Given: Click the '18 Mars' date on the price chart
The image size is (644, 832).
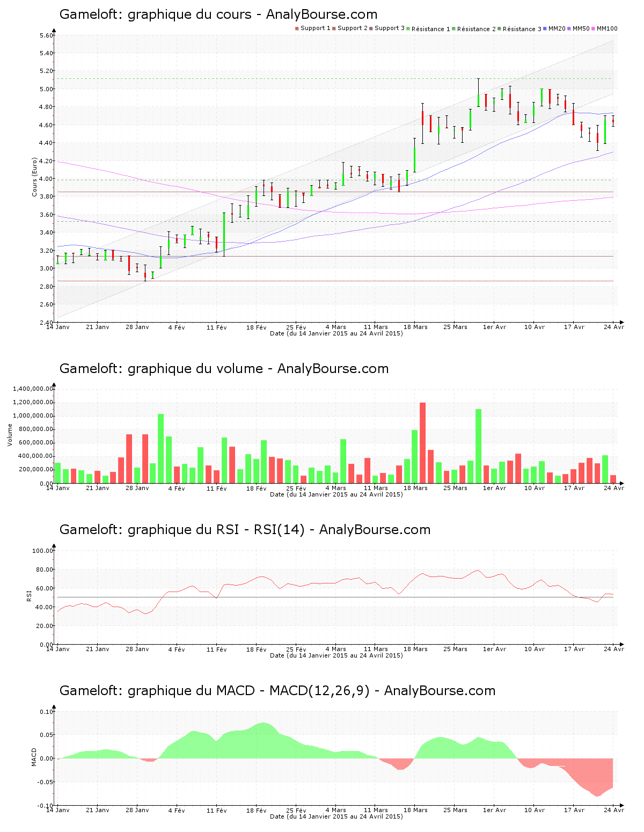Looking at the screenshot, I should pyautogui.click(x=415, y=327).
